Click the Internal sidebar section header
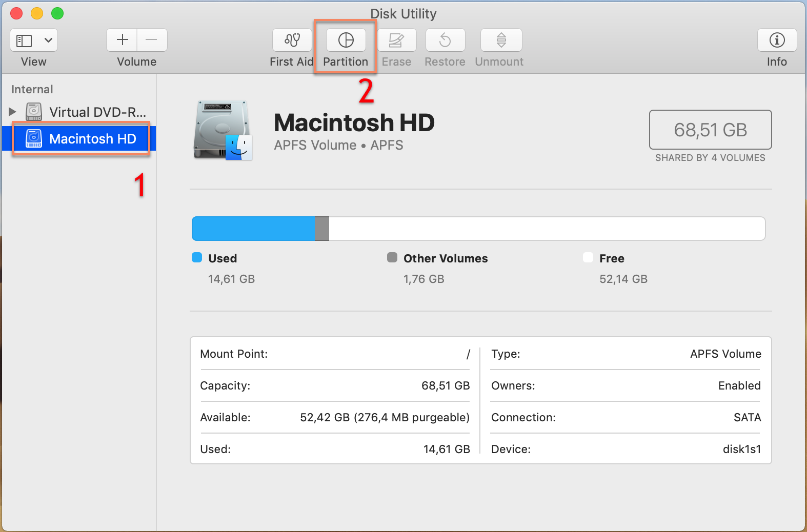The height and width of the screenshot is (532, 807). point(32,89)
